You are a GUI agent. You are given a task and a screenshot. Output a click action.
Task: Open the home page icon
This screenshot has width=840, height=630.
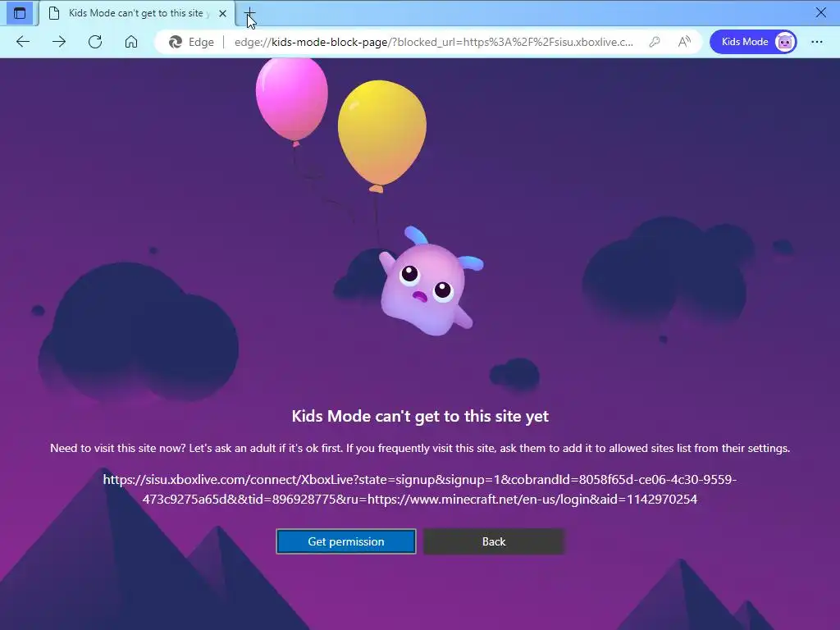tap(131, 42)
